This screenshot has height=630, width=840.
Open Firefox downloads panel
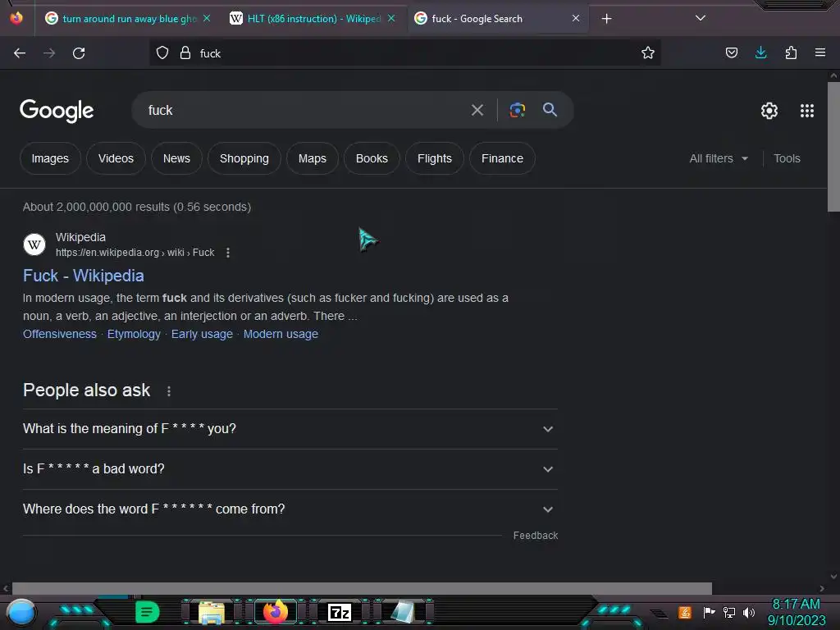760,53
